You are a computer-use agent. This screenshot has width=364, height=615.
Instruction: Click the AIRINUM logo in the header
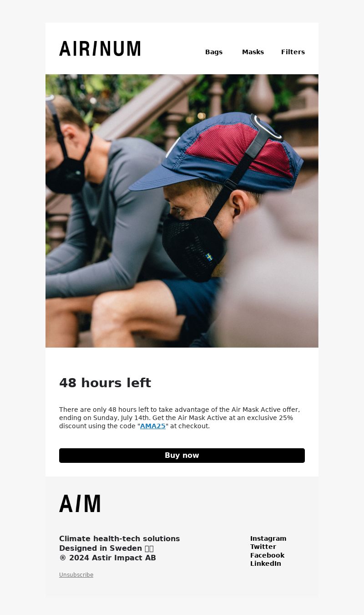point(100,48)
